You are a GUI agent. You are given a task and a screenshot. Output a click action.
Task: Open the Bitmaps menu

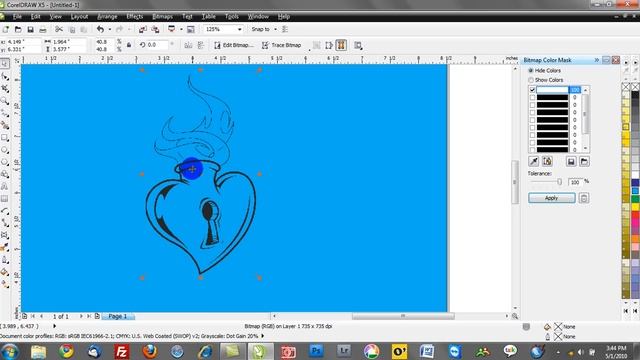(x=162, y=17)
